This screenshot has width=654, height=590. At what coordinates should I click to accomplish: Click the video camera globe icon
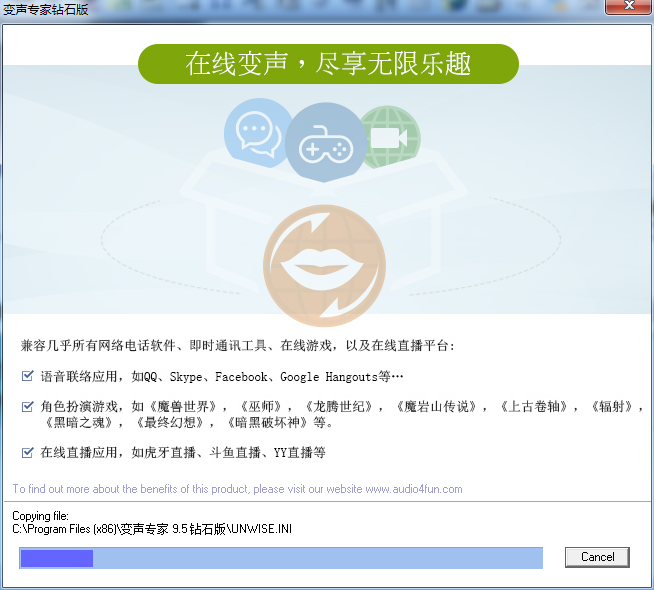[392, 138]
